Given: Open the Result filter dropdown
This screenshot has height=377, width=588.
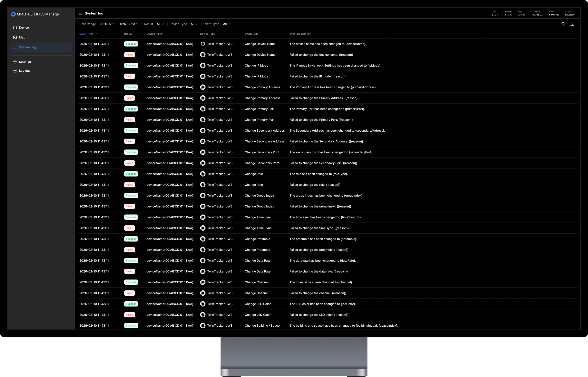Looking at the screenshot, I should tap(160, 24).
